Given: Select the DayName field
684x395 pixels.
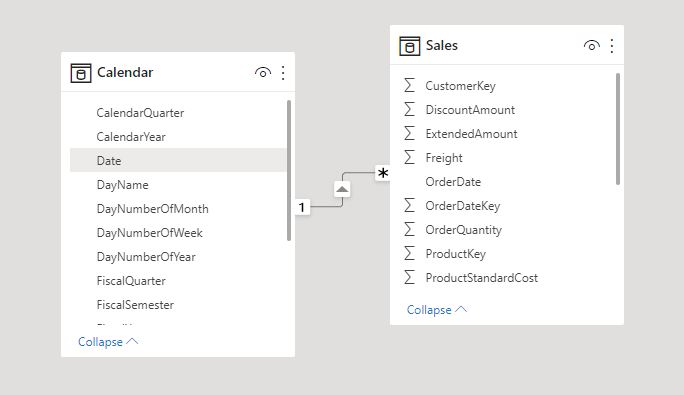Looking at the screenshot, I should (178, 185).
